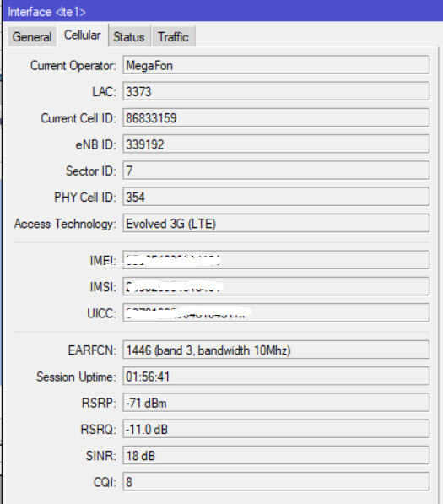443x504 pixels.
Task: Click the RSRQ label
Action: (98, 430)
